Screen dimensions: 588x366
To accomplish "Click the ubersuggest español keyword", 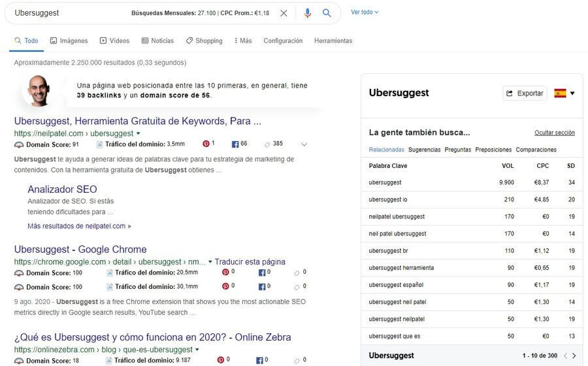I will pyautogui.click(x=396, y=285).
